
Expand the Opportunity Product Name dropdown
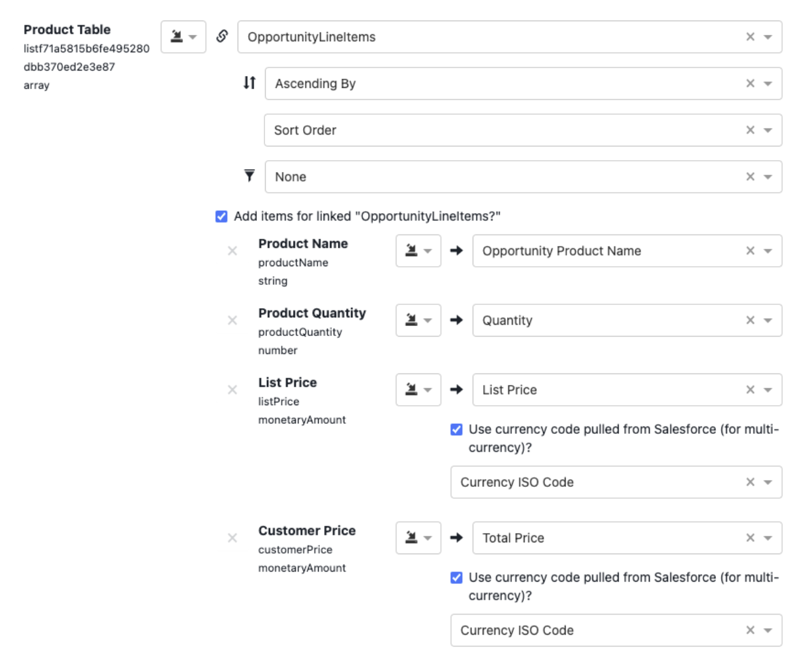click(768, 251)
